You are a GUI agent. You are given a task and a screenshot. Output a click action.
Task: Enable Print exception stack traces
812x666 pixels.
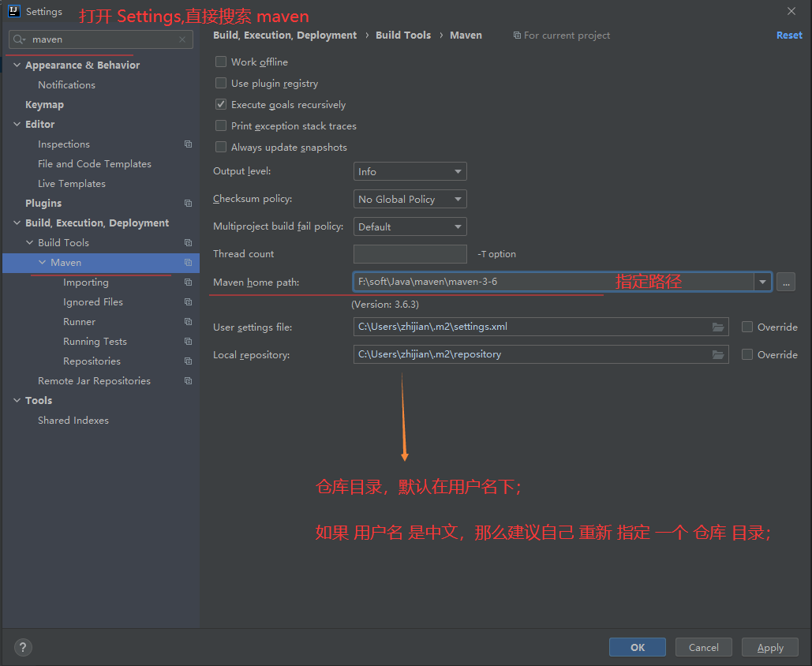[x=221, y=125]
